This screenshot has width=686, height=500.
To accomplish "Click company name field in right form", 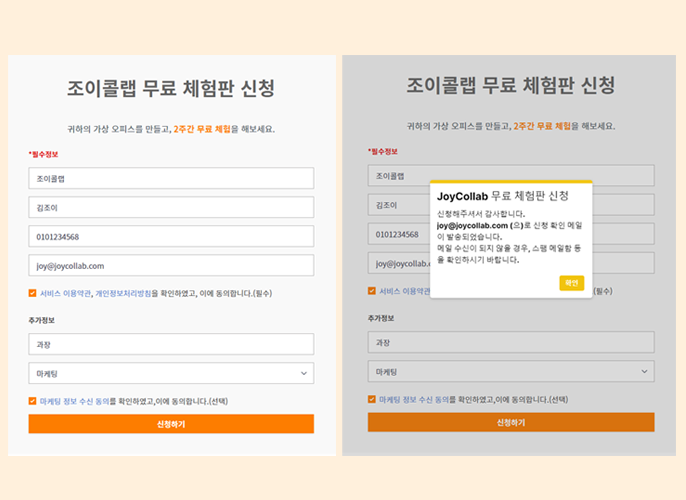I will pos(511,175).
